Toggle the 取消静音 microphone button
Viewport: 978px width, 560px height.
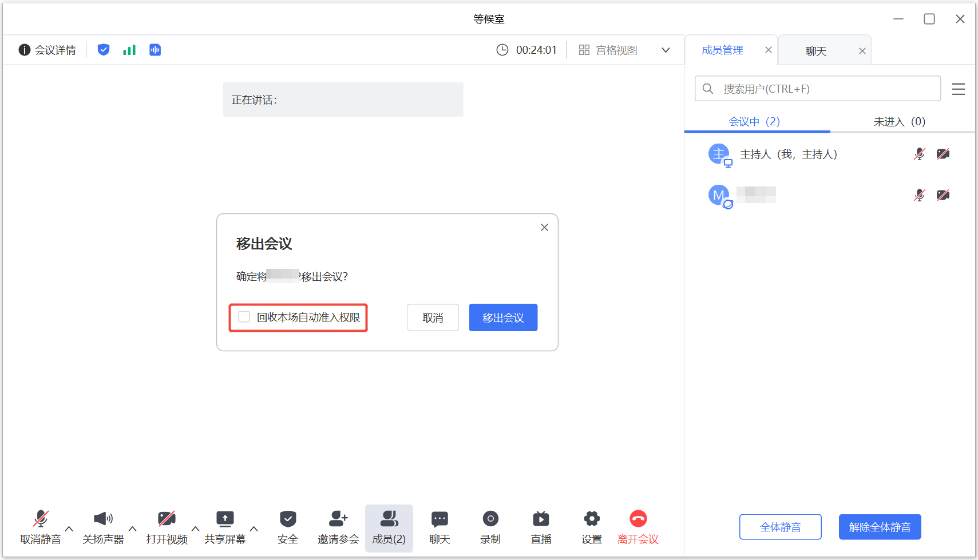(x=41, y=519)
